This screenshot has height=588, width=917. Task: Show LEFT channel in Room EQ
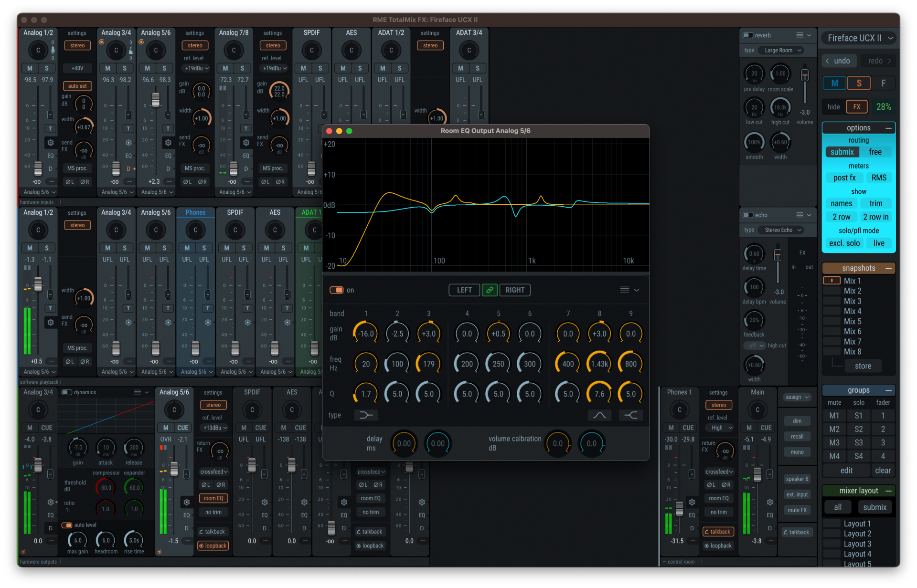coord(464,290)
